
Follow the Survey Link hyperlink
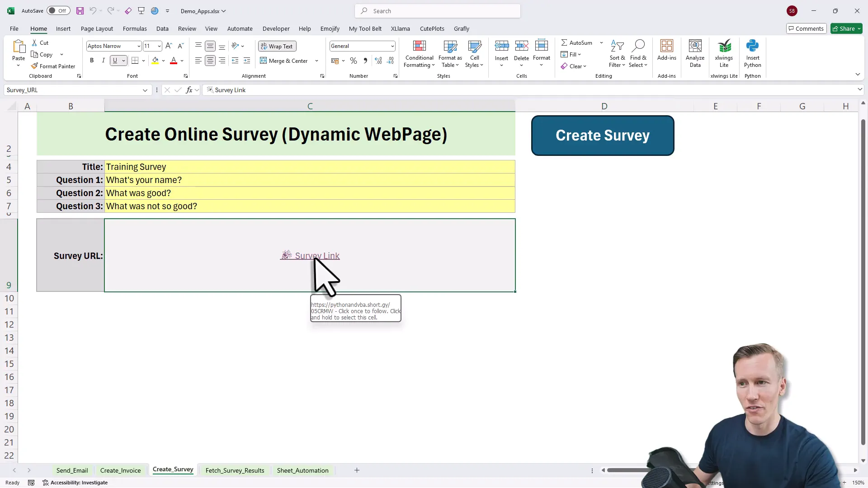click(316, 255)
